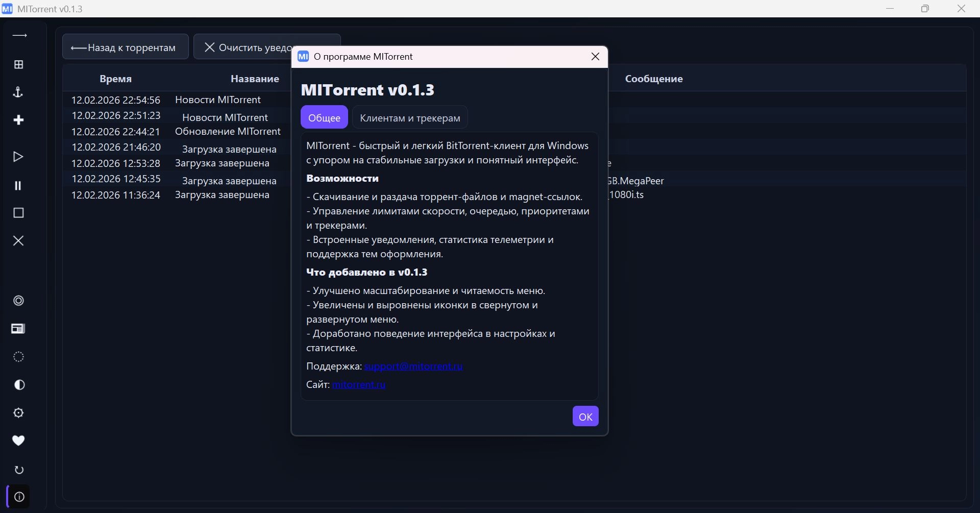Start torrents with the play icon

point(18,157)
